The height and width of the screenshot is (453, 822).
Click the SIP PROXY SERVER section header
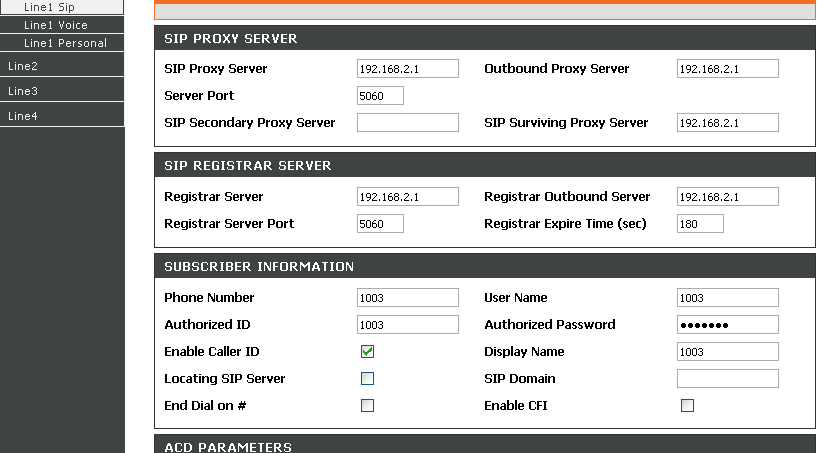click(485, 38)
